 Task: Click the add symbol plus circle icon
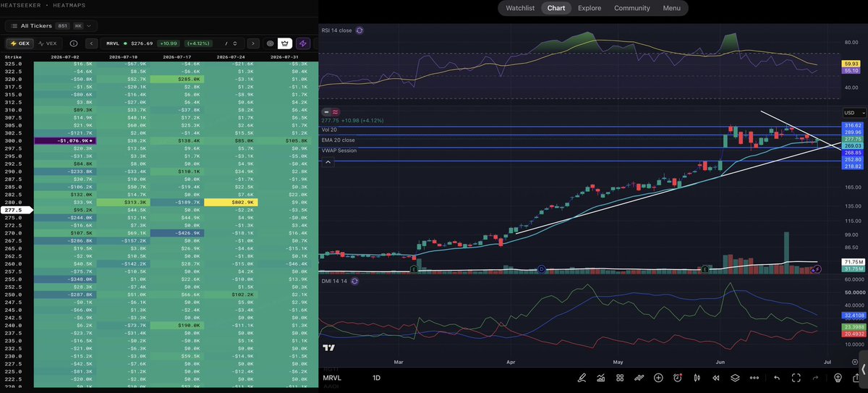coord(658,378)
